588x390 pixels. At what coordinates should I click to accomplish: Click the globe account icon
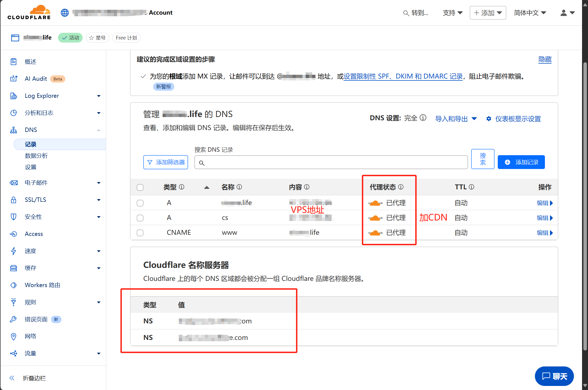pyautogui.click(x=65, y=13)
